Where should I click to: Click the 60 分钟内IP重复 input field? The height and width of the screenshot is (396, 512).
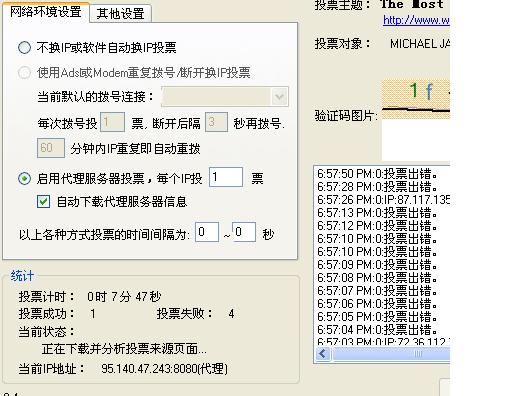pyautogui.click(x=51, y=148)
